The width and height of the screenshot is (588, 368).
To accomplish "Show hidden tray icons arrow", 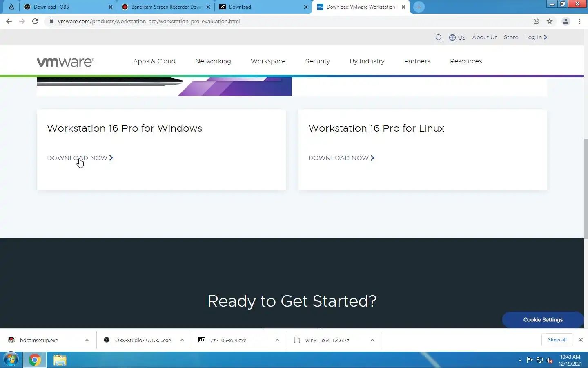I will [520, 360].
